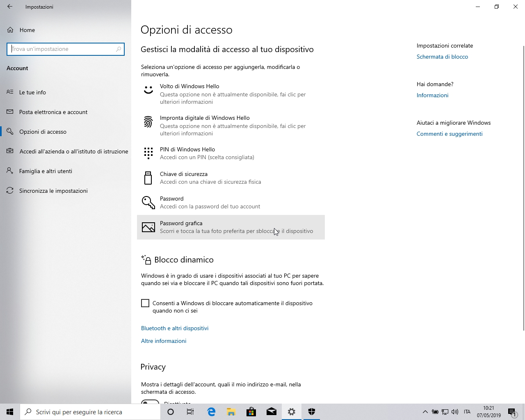Enable automatic device lock checkbox

[145, 303]
